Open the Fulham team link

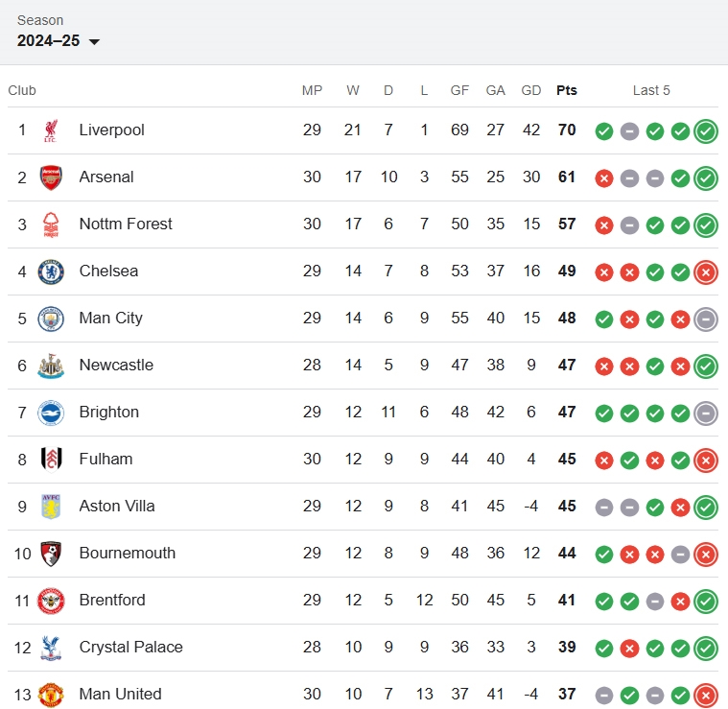point(106,460)
